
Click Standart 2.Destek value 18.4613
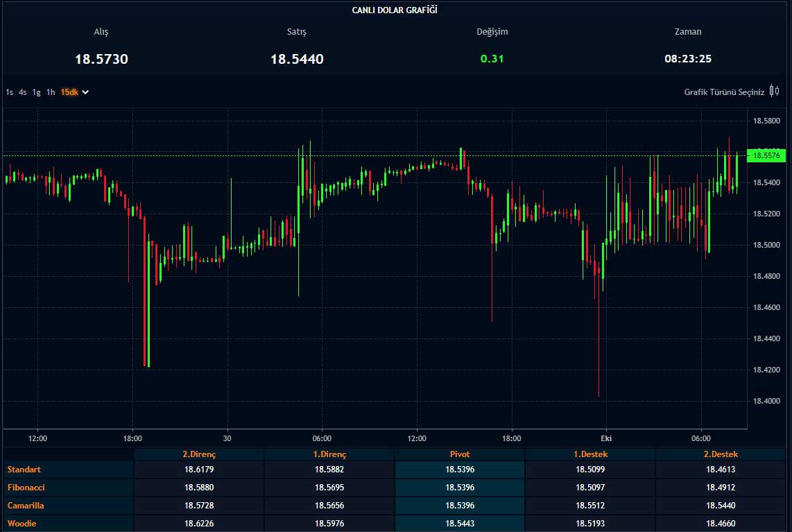721,470
